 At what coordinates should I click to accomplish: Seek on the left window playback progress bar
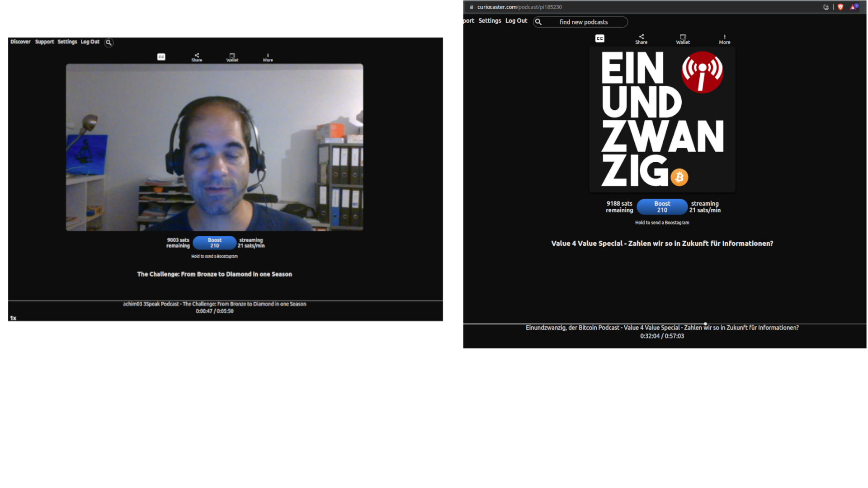click(x=226, y=300)
